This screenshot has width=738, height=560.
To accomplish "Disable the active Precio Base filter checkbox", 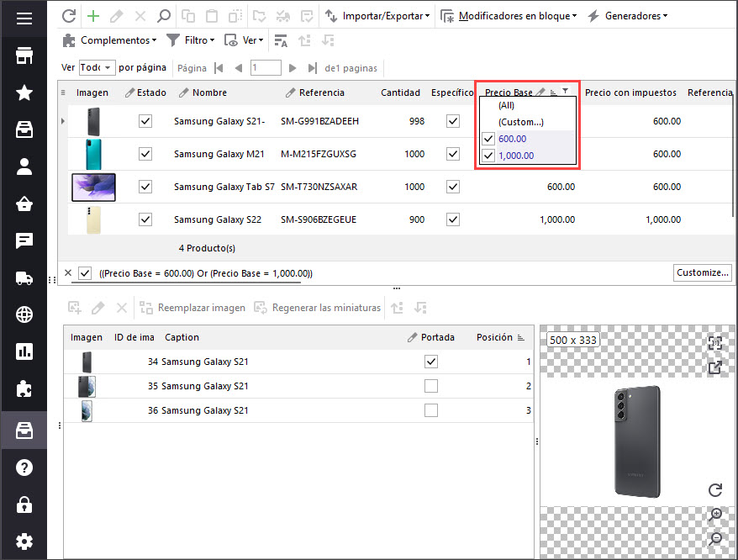I will 85,273.
